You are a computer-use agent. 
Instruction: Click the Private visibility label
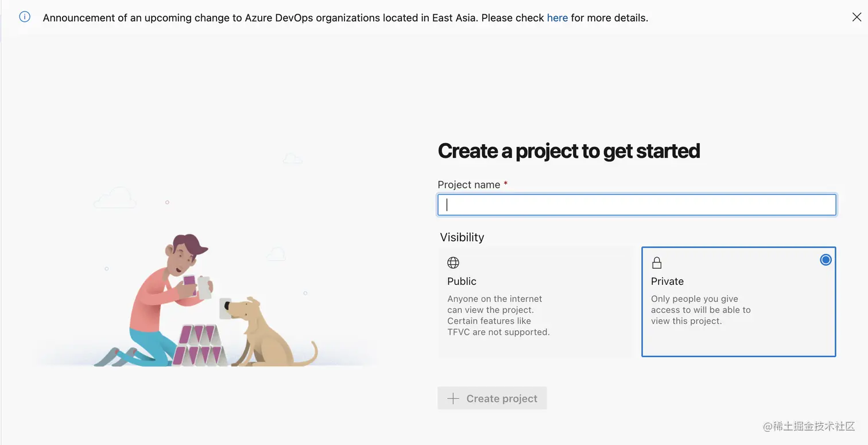click(x=667, y=281)
